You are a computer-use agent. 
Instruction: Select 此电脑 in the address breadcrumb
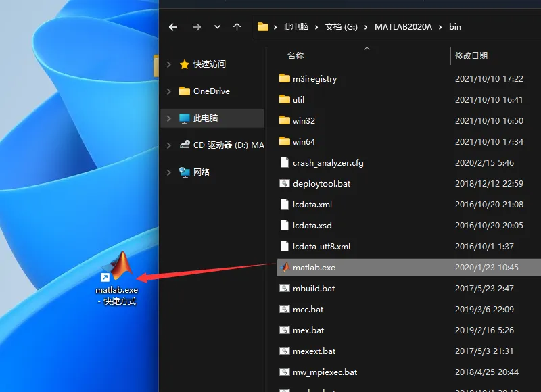point(296,27)
